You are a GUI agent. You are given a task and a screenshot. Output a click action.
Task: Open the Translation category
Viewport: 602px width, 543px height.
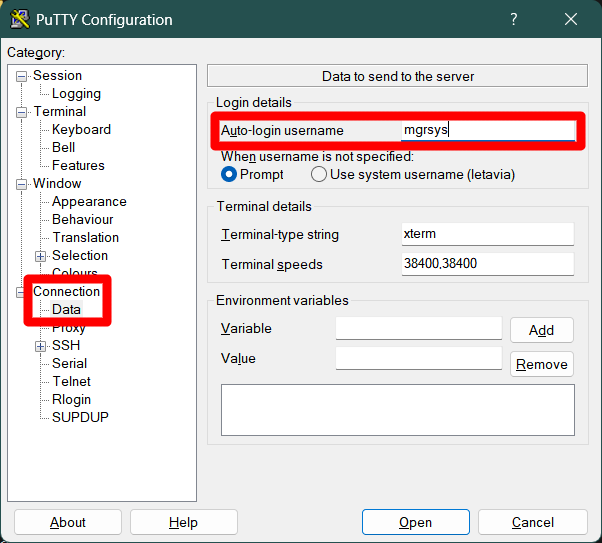pyautogui.click(x=85, y=237)
